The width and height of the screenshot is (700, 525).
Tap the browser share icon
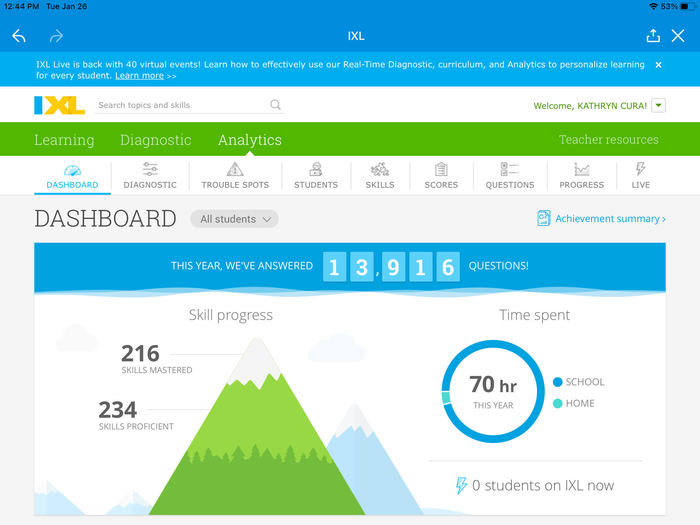point(653,36)
